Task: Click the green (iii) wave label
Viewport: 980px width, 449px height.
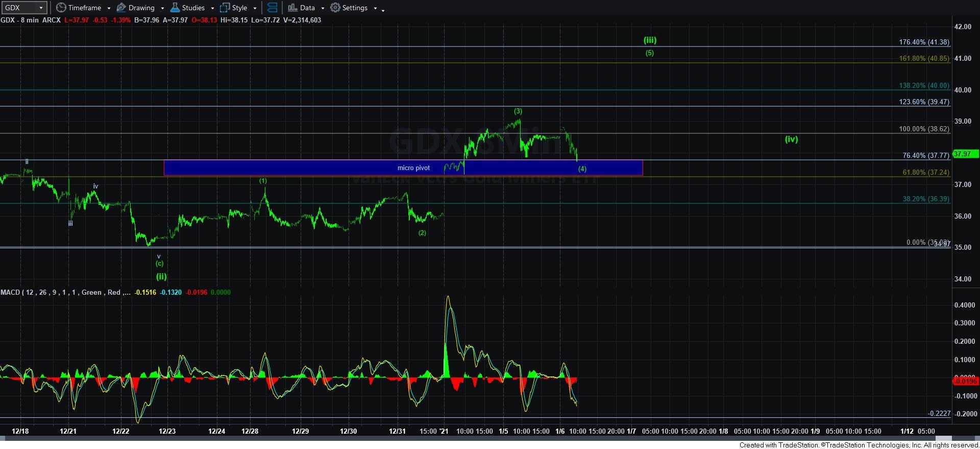Action: (x=650, y=40)
